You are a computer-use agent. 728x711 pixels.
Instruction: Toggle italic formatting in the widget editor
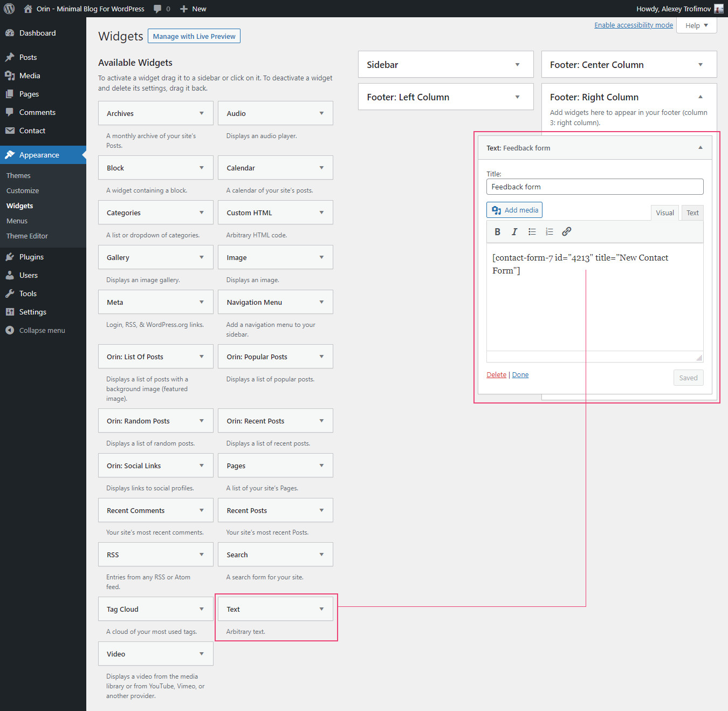pos(514,231)
